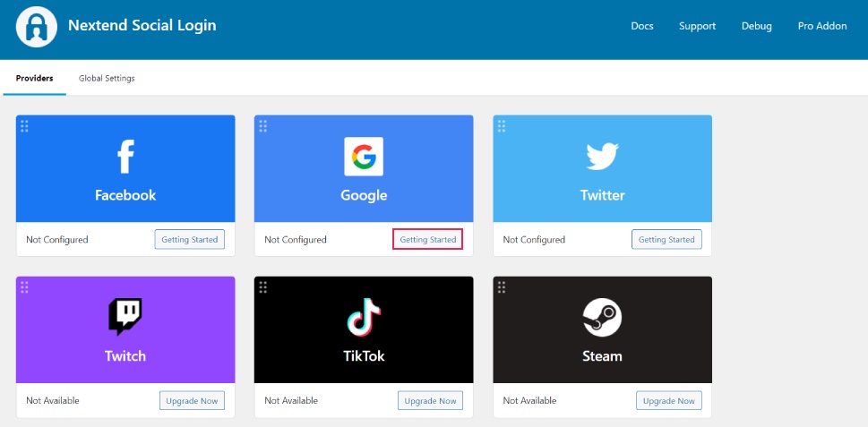
Task: Click the drag handle on the Steam card
Action: 502,287
